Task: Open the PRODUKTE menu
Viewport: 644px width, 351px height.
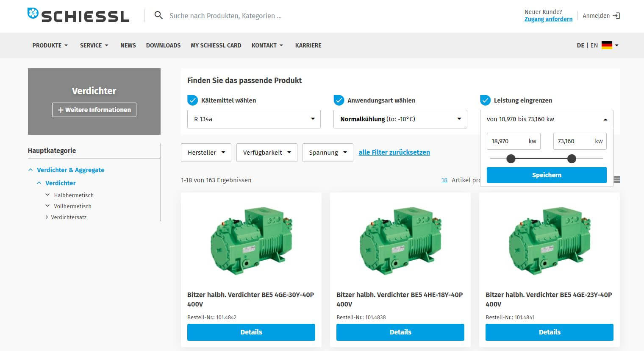Action: pyautogui.click(x=50, y=45)
